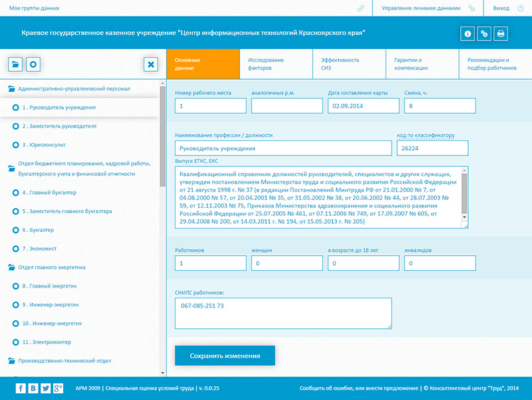532x400 pixels.
Task: Collapse Отдел главного энергетика folder
Action: (11, 268)
